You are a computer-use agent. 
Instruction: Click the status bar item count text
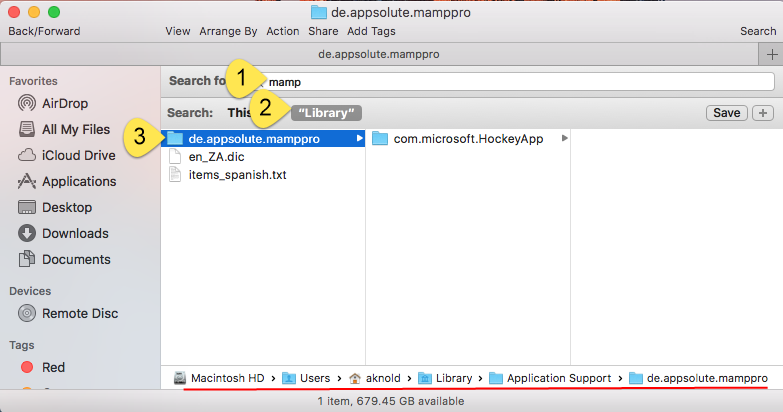(x=391, y=401)
